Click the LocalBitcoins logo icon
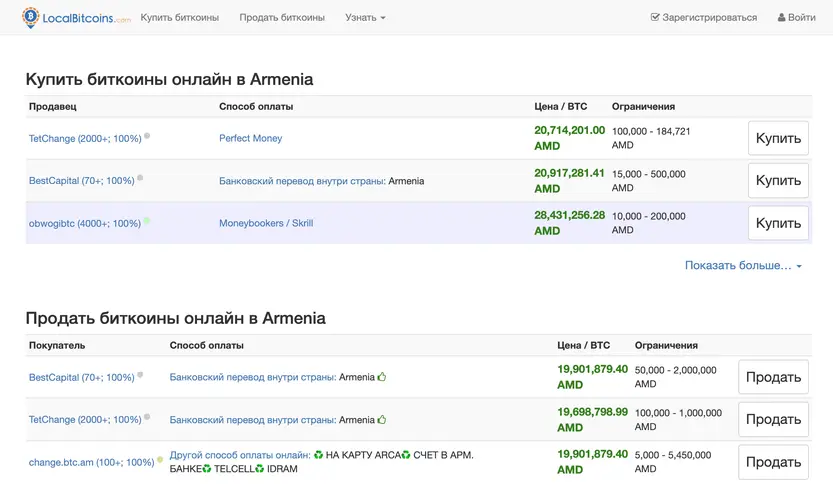 (x=31, y=17)
